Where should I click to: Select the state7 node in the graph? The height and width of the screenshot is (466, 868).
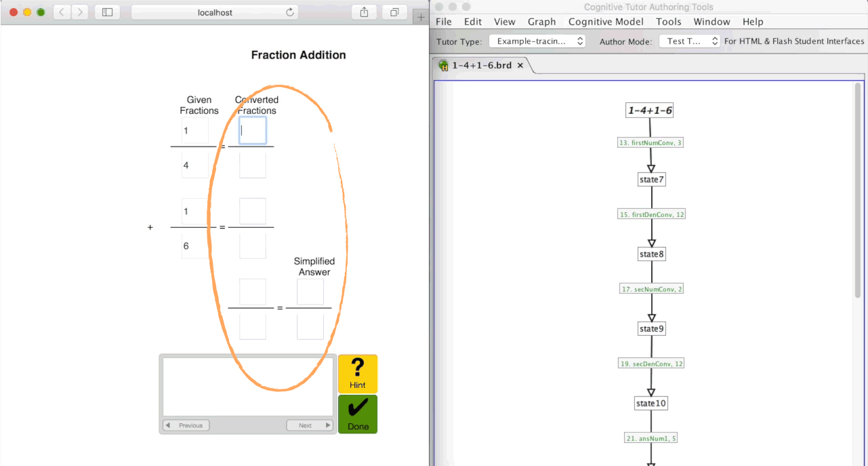[650, 179]
